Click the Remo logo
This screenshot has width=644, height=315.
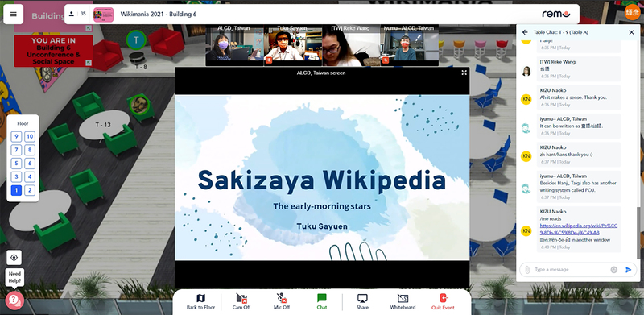tap(556, 14)
